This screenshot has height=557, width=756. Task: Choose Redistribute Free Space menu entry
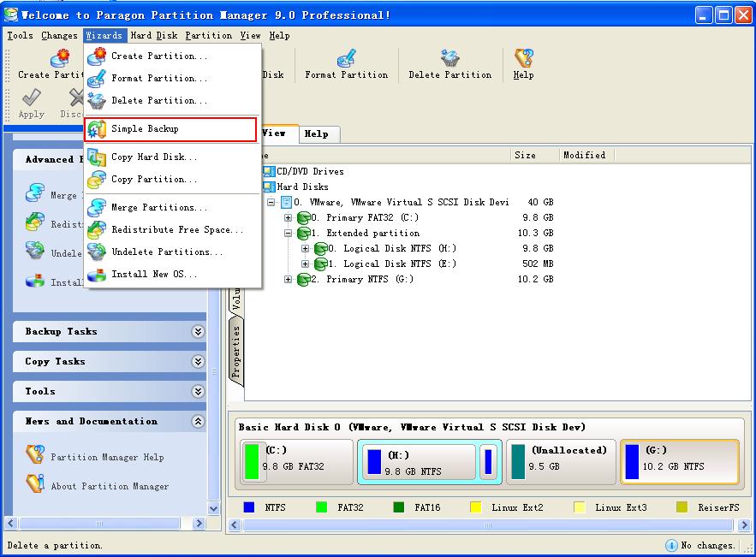click(x=173, y=229)
